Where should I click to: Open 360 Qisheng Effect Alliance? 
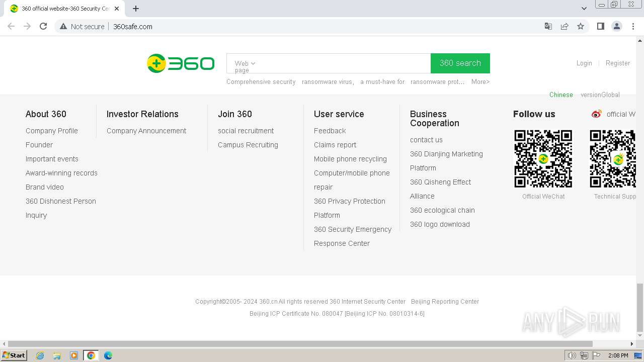point(441,189)
